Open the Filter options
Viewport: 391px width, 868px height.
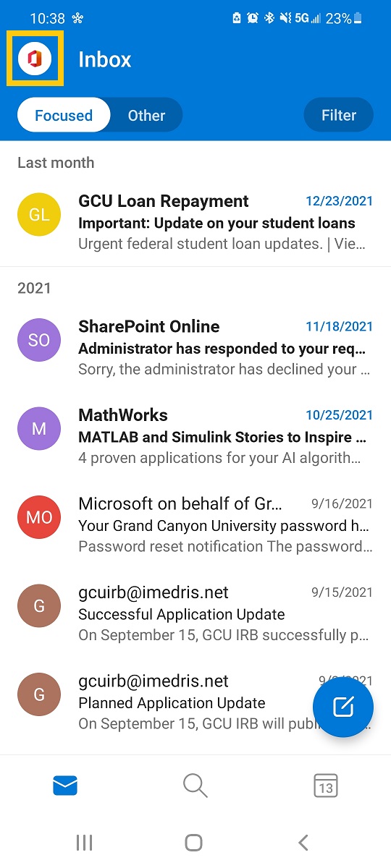(339, 115)
